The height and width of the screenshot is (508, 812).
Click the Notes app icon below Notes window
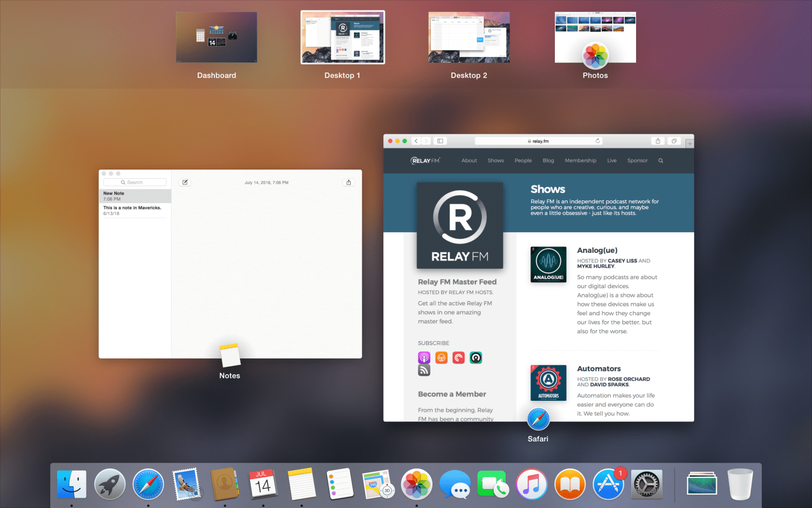coord(230,356)
